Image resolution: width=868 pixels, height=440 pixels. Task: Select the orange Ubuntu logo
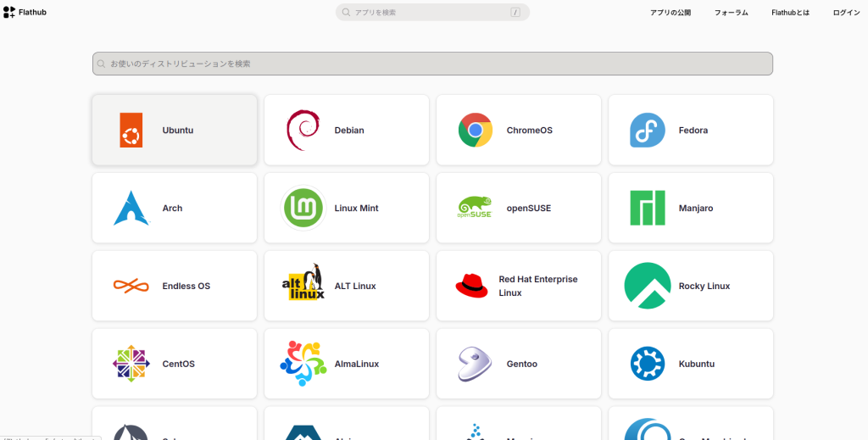131,130
